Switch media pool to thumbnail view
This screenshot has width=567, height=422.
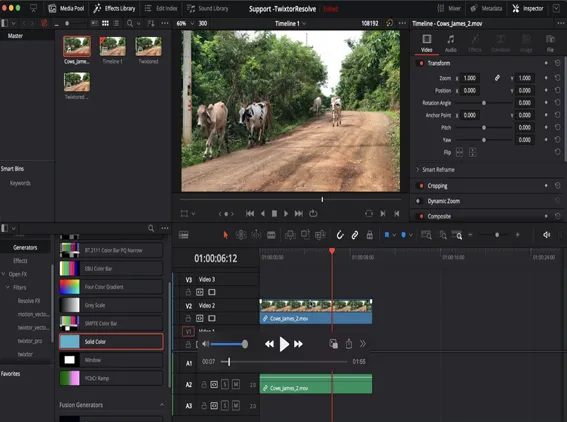[105, 24]
